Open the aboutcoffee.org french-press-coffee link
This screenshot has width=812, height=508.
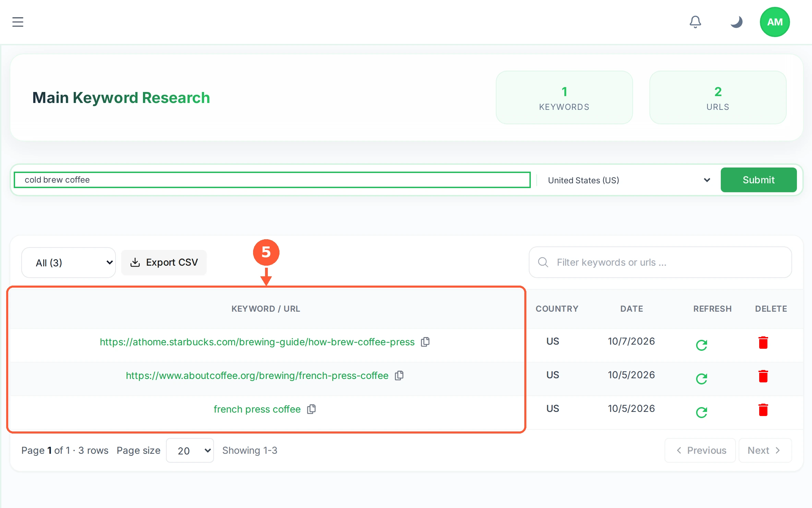click(257, 376)
